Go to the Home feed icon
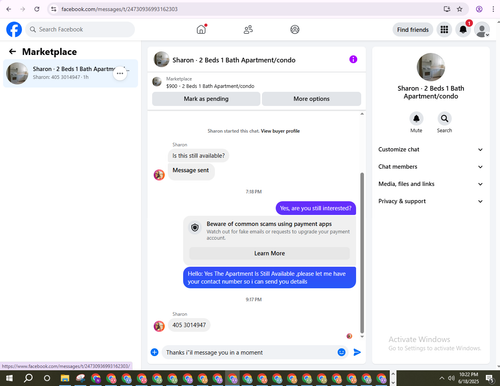500x386 pixels. pyautogui.click(x=201, y=29)
